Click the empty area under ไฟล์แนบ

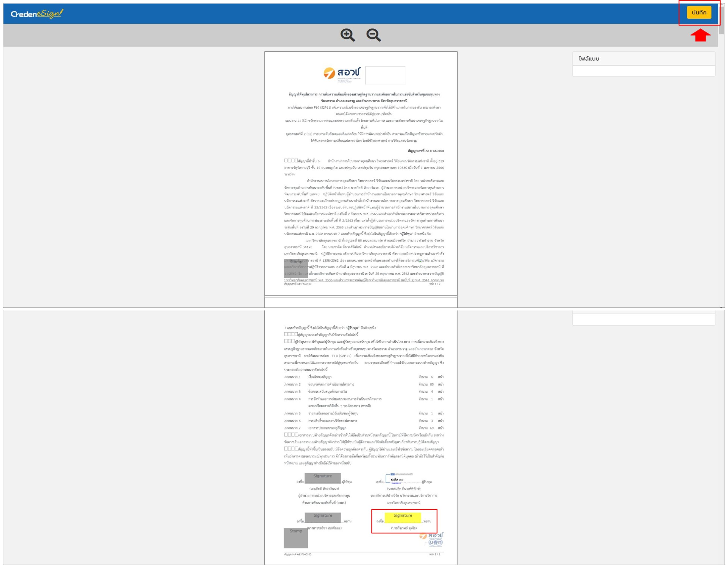(x=643, y=71)
